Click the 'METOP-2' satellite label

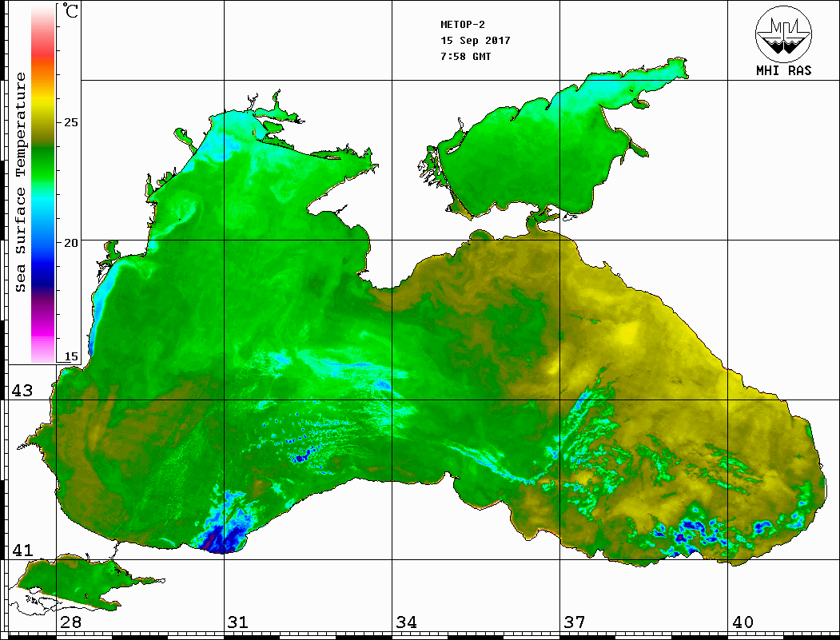(x=463, y=25)
